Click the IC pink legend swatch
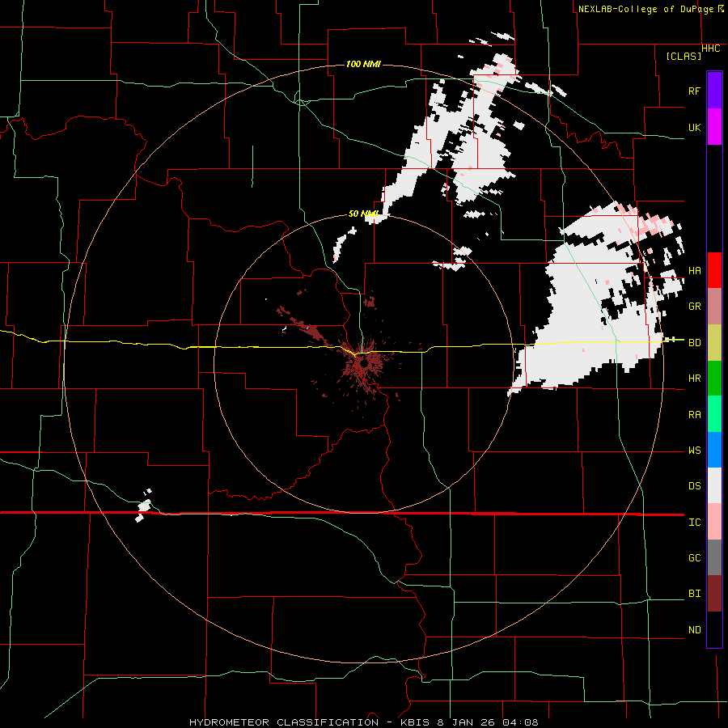This screenshot has width=728, height=728. tap(714, 522)
